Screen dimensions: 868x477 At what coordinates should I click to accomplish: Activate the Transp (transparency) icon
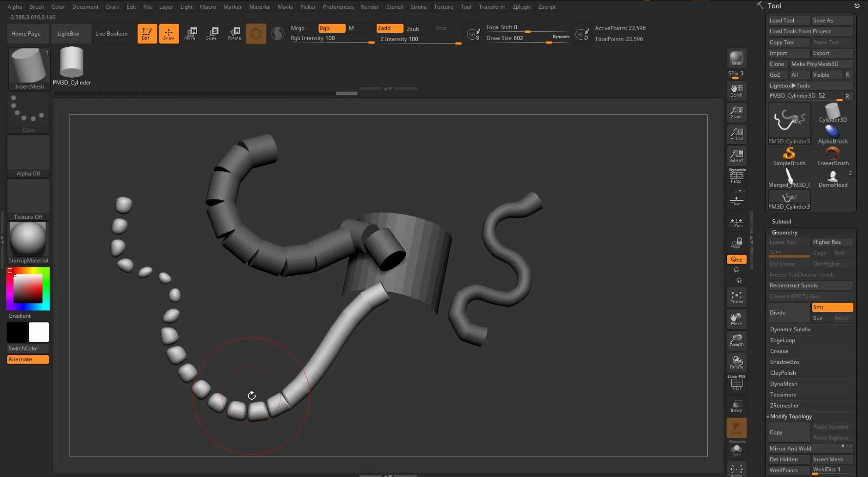coord(736,406)
